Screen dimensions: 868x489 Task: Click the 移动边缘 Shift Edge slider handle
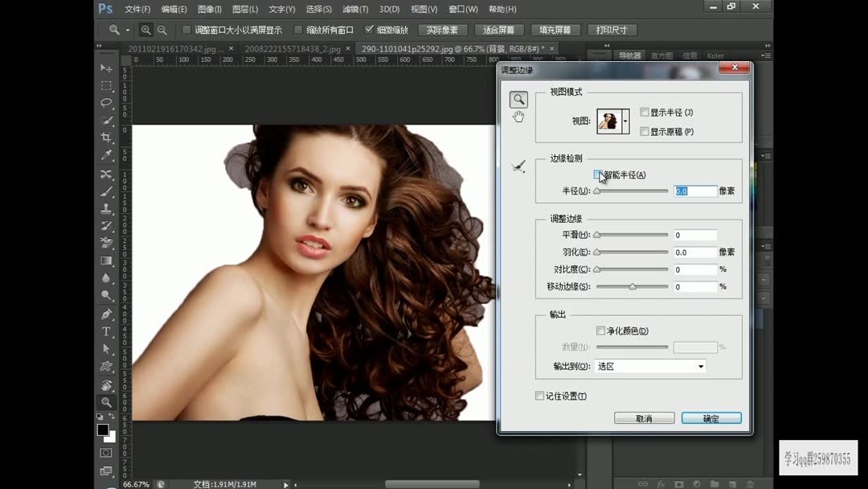(632, 286)
